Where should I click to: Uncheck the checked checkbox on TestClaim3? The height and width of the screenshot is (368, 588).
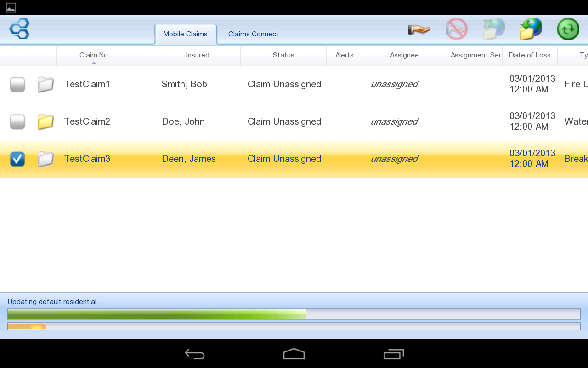[x=17, y=159]
